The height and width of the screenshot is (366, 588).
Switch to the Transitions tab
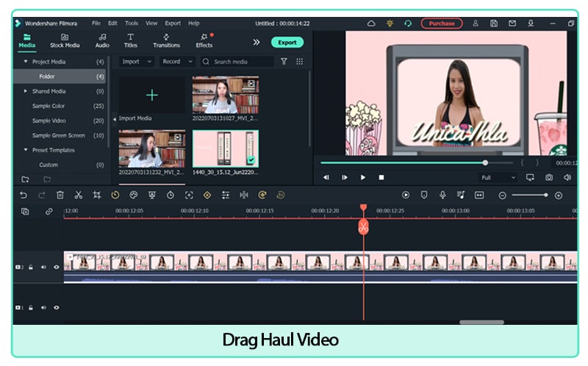(x=166, y=41)
